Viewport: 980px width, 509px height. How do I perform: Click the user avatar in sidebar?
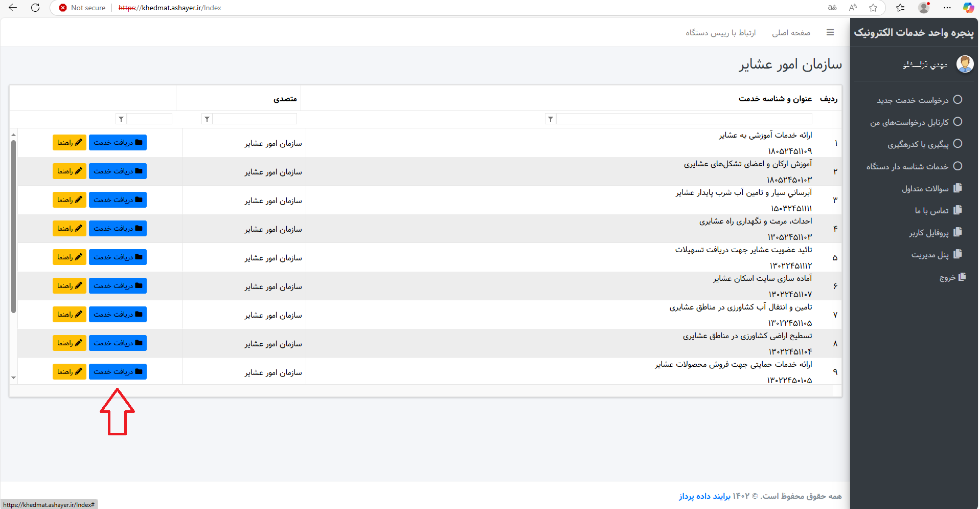[x=965, y=64]
